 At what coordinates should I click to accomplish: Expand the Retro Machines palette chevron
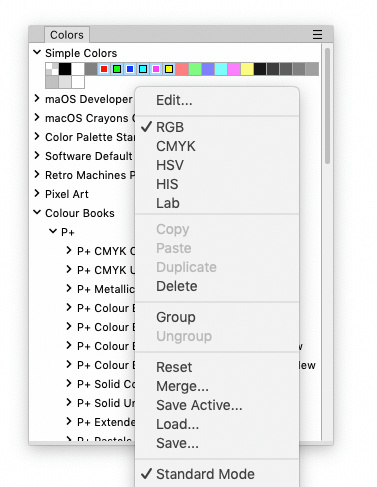click(x=37, y=174)
